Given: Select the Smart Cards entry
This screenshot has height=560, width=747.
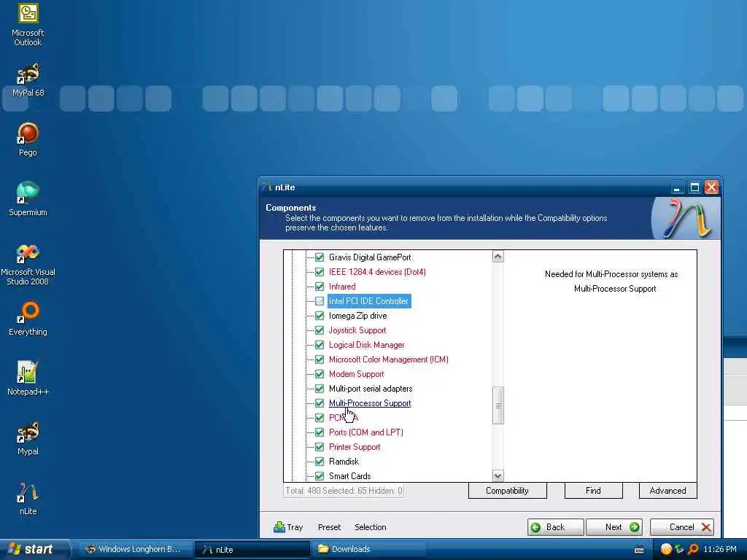Looking at the screenshot, I should click(x=349, y=476).
